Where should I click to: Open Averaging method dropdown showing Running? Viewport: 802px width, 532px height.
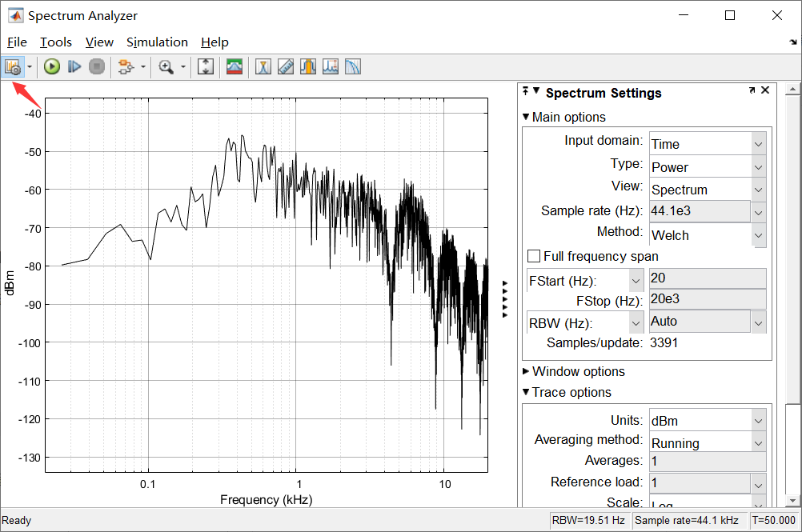tap(708, 442)
